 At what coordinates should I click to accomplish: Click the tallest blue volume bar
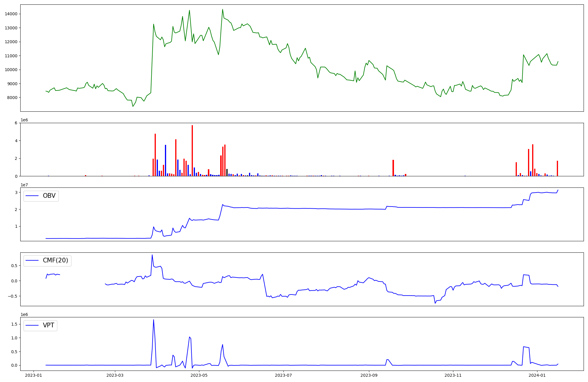tap(166, 161)
